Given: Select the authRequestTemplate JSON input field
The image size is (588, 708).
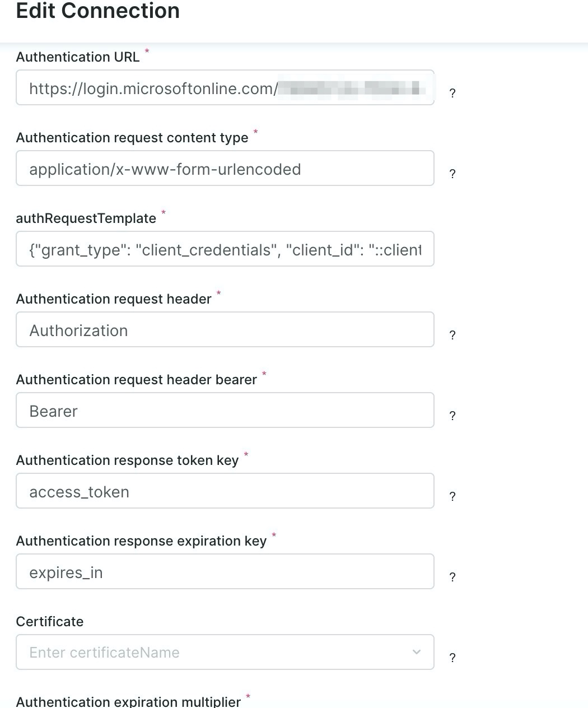Looking at the screenshot, I should pyautogui.click(x=224, y=250).
